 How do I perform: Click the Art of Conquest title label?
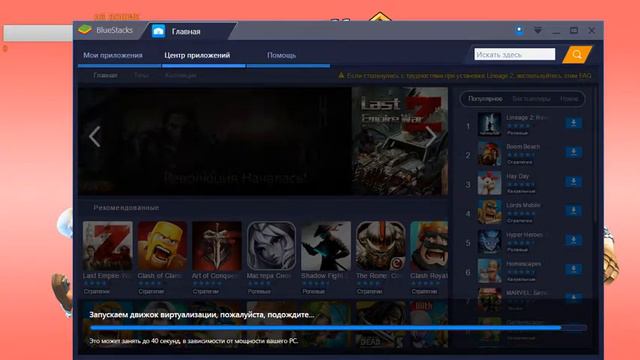[x=215, y=276]
